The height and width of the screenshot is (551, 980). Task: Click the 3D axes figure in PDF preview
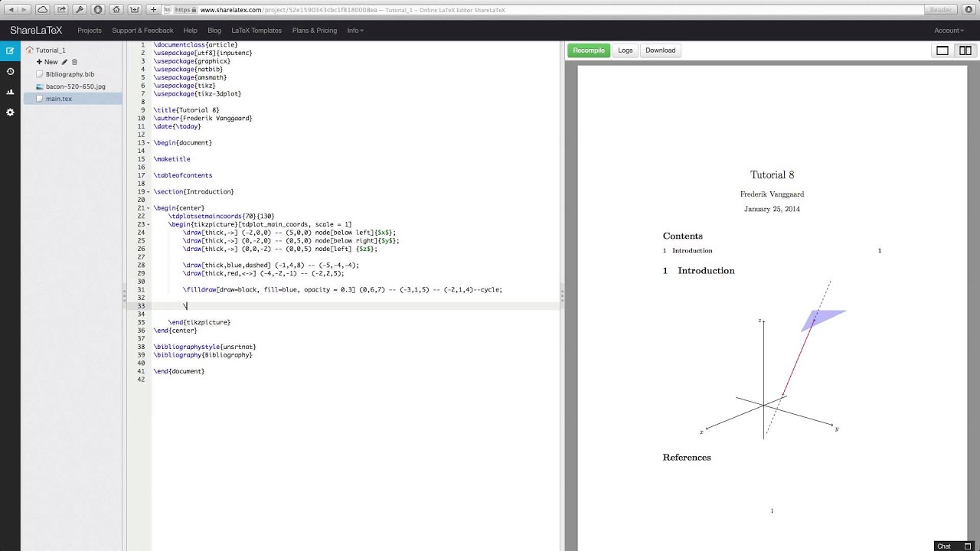point(772,360)
